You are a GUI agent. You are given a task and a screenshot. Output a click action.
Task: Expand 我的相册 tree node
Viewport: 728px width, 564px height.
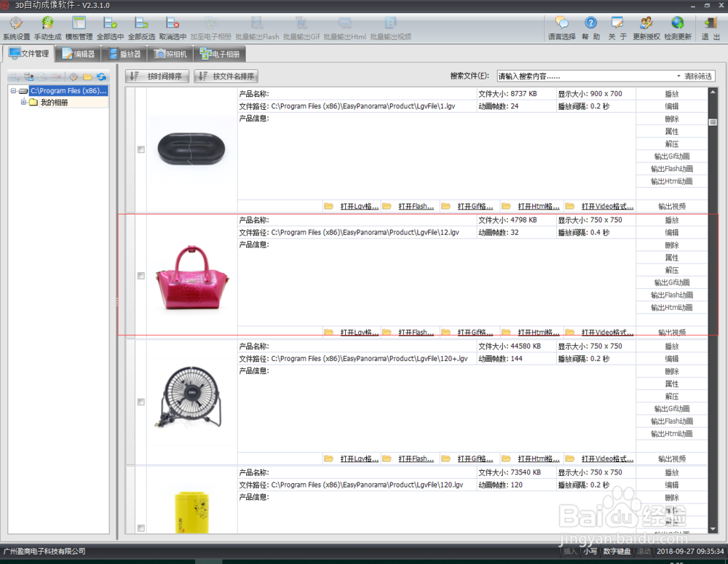coord(23,102)
